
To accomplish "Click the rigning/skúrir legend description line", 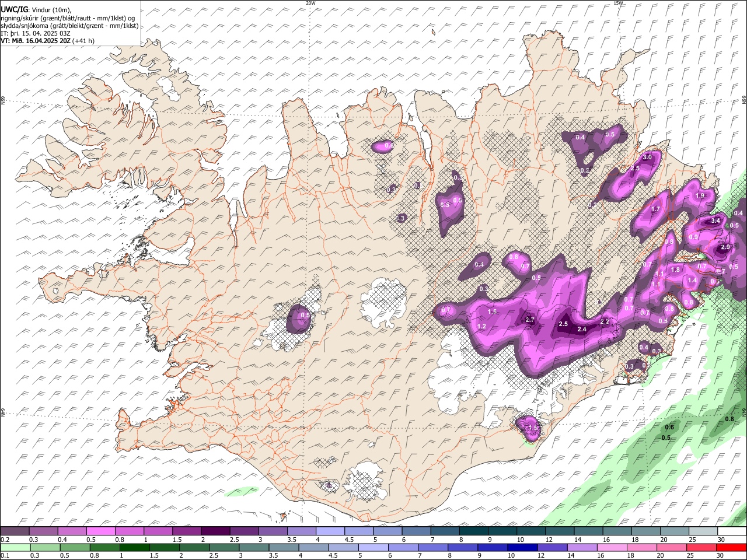I will [69, 18].
